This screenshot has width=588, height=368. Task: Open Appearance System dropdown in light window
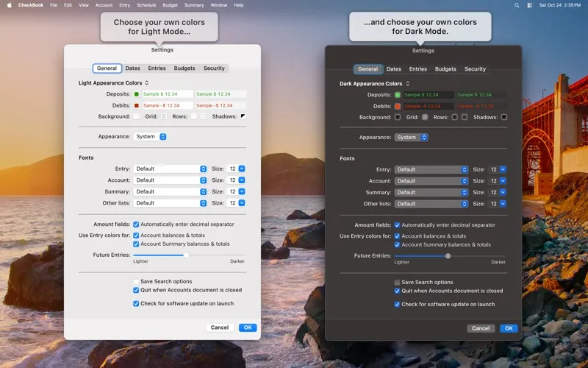click(150, 137)
